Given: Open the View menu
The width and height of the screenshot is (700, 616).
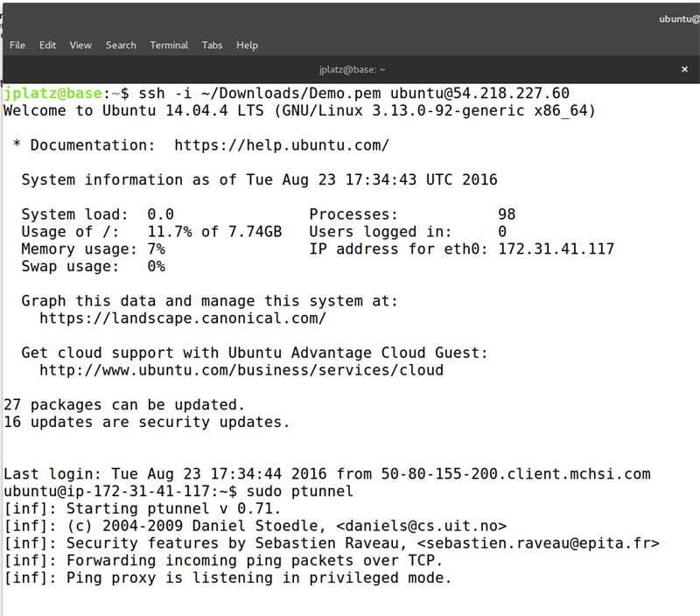Looking at the screenshot, I should [80, 45].
